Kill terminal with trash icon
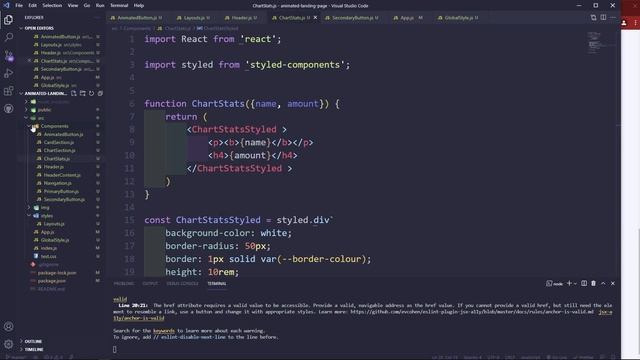 pyautogui.click(x=593, y=283)
